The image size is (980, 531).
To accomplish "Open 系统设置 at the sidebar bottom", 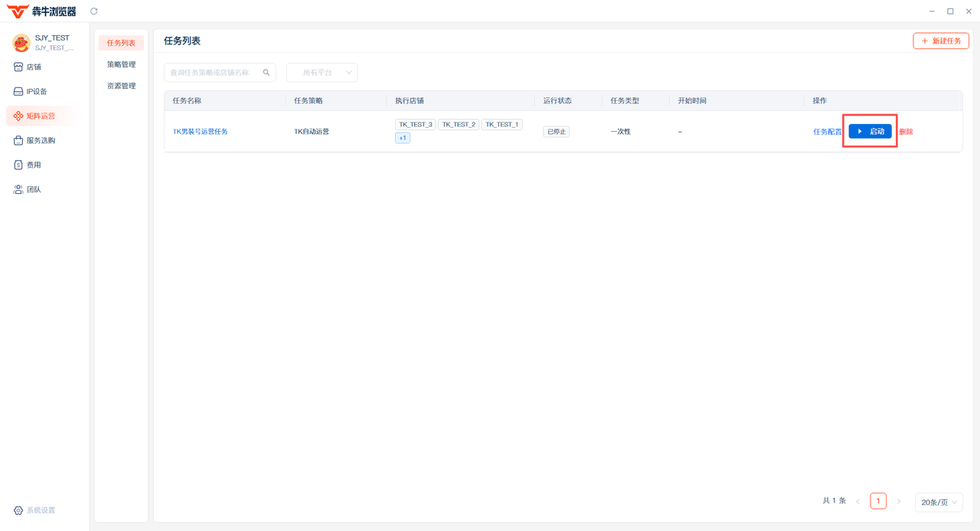I will pos(40,510).
